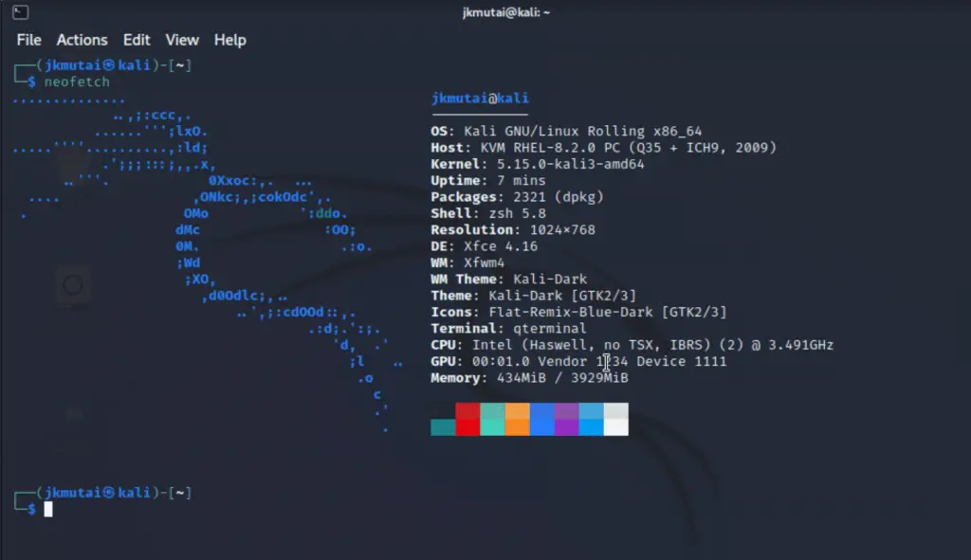Image resolution: width=971 pixels, height=560 pixels.
Task: Open the View menu
Action: 182,40
